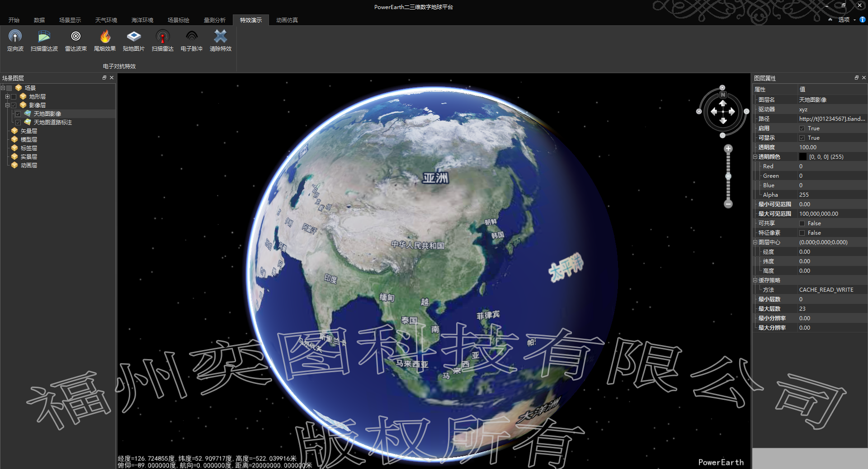868x469 pixels.
Task: Edit the 透明度 value 100.00
Action: pos(832,147)
